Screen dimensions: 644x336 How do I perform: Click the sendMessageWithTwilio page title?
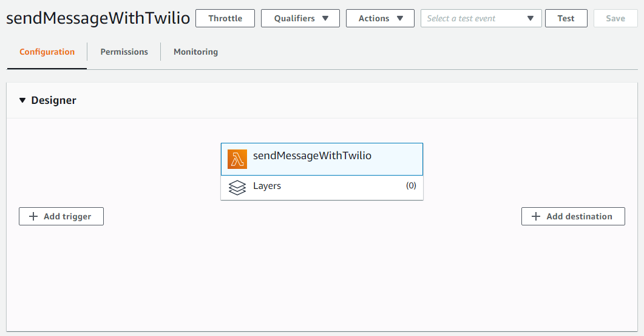[x=98, y=18]
